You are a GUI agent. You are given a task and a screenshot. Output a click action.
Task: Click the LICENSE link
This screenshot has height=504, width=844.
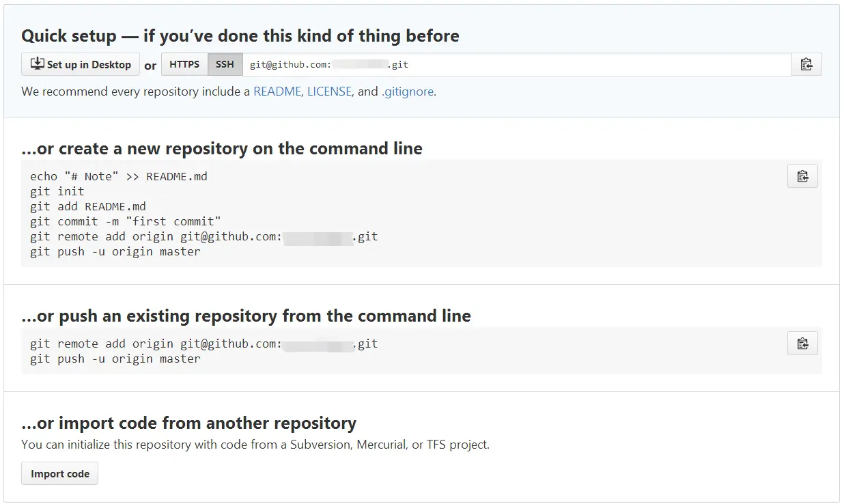click(x=330, y=91)
